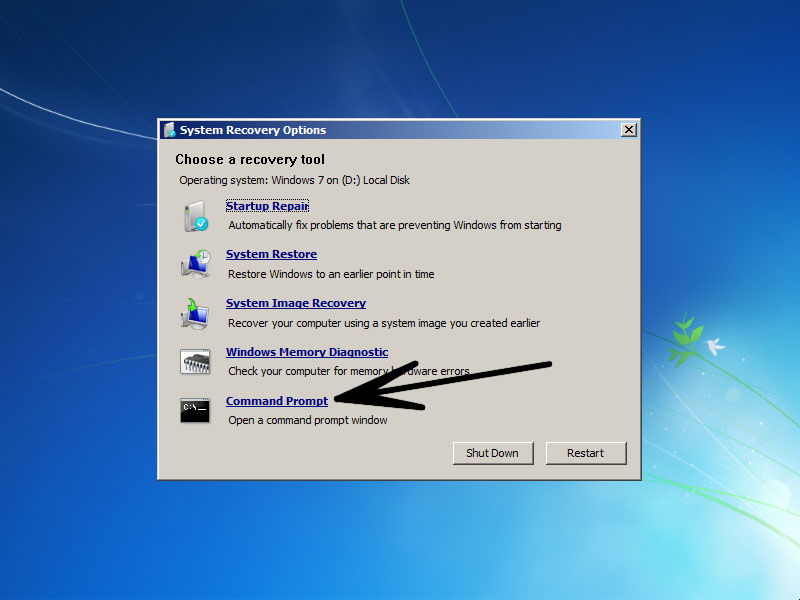
Task: Start Windows Memory Diagnostic link
Action: 307,352
